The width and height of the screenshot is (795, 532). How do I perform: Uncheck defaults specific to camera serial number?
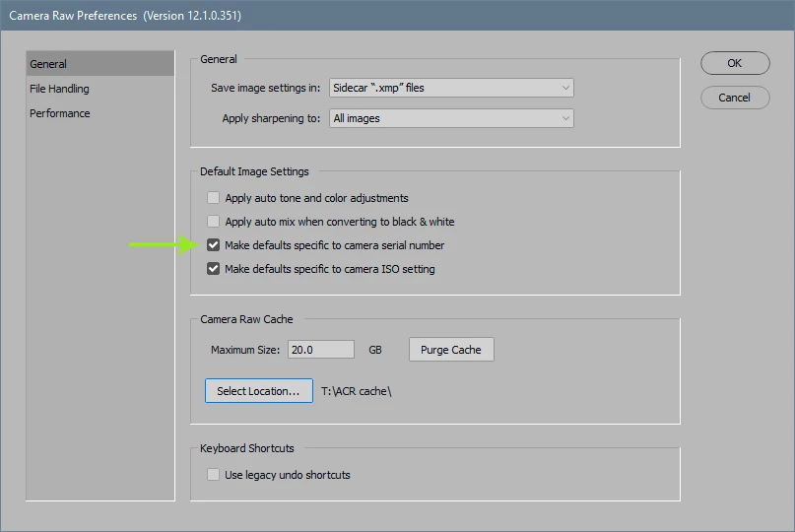tap(213, 245)
